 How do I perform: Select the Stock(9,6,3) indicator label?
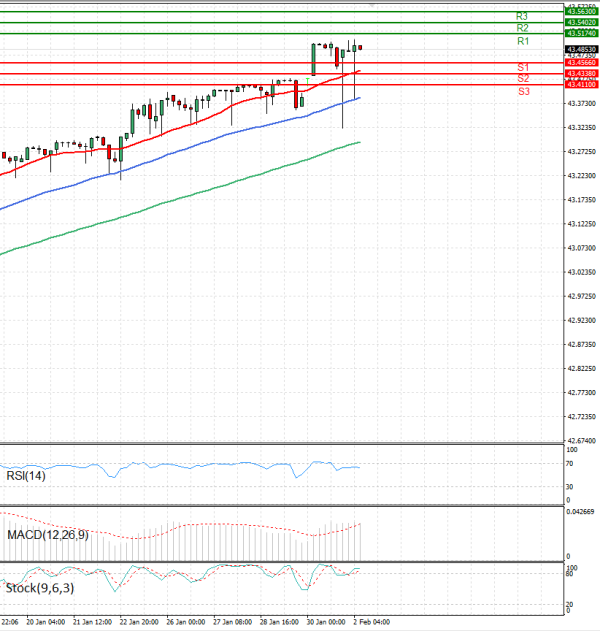click(39, 589)
